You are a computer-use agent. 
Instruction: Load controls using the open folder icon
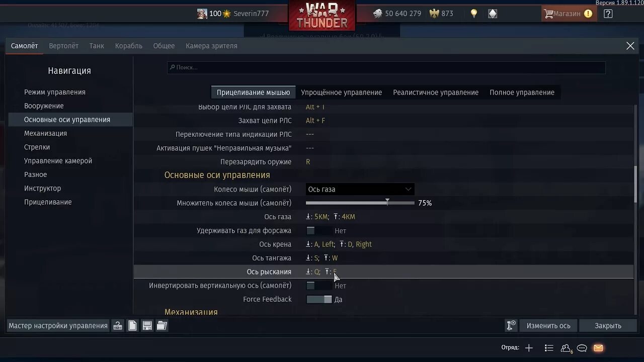[162, 326]
